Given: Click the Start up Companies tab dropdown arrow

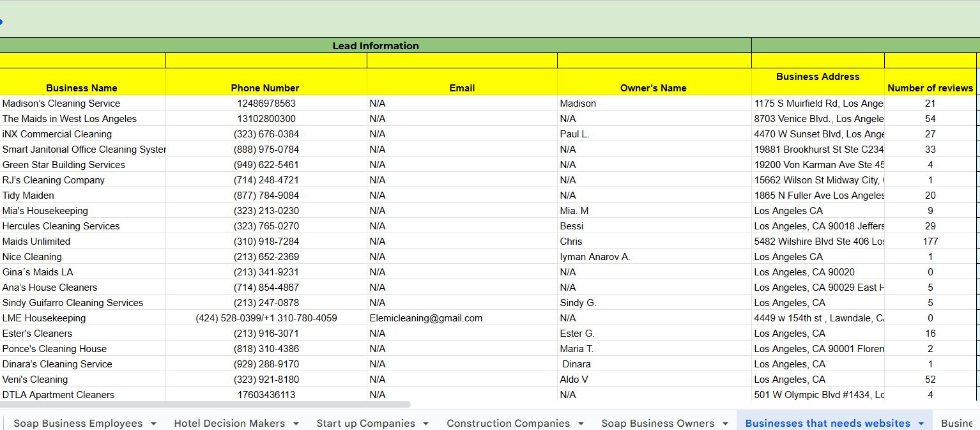Looking at the screenshot, I should point(426,424).
